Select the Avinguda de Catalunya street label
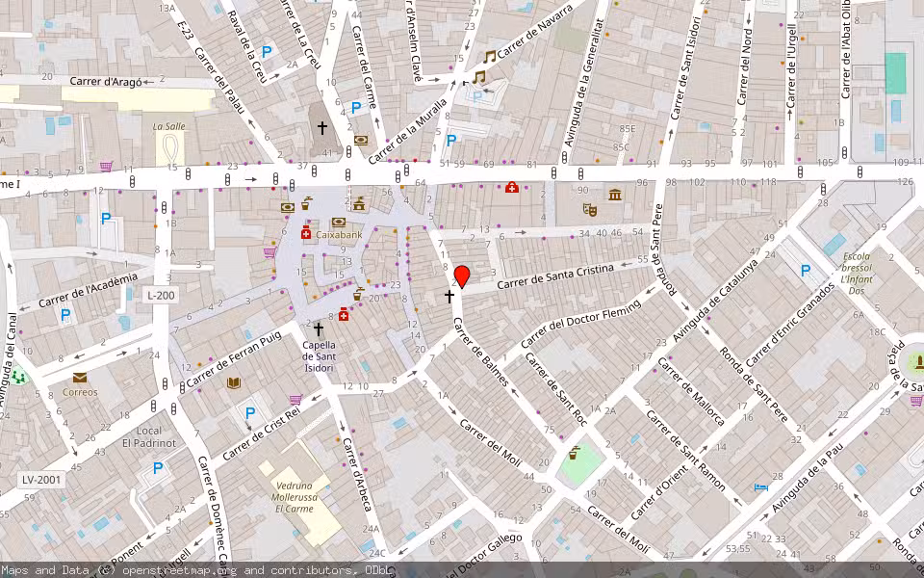This screenshot has width=924, height=578. (x=715, y=301)
